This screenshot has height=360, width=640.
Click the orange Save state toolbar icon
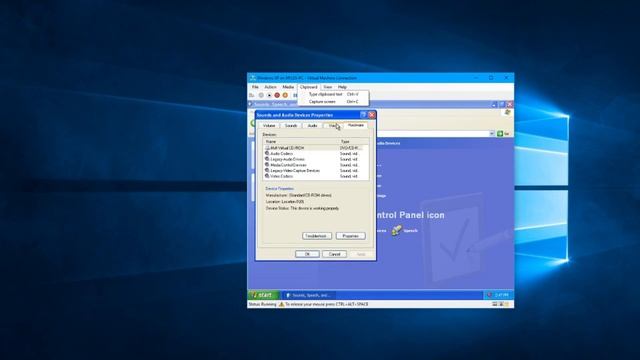[x=285, y=95]
